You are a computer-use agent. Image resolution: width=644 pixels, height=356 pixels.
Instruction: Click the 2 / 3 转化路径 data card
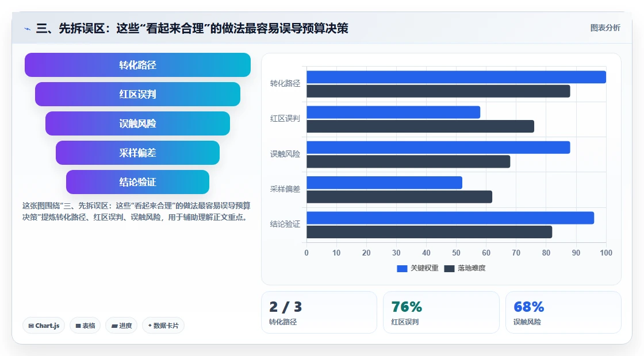[319, 312]
